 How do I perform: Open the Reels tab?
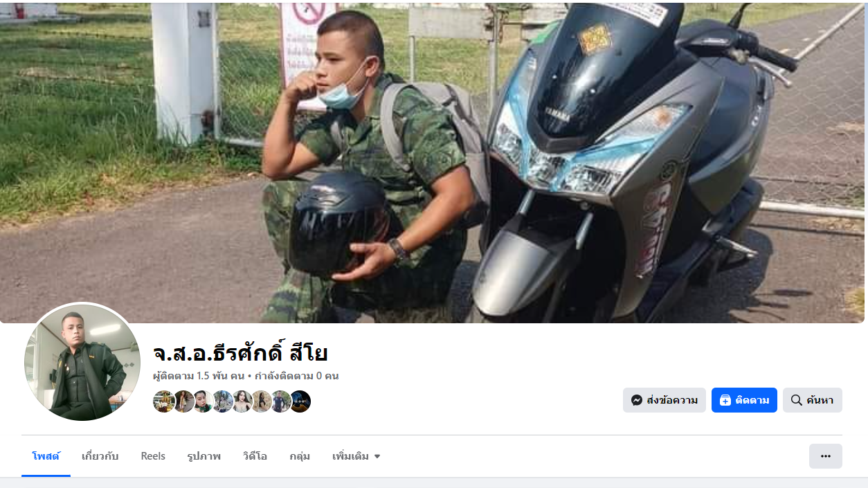point(153,456)
